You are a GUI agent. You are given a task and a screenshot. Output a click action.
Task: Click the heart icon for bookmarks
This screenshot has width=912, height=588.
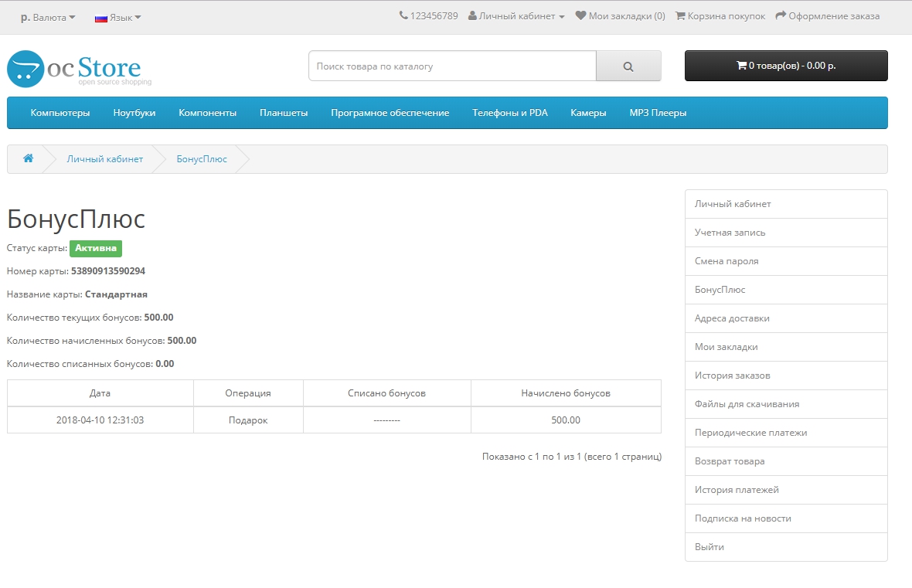[580, 15]
